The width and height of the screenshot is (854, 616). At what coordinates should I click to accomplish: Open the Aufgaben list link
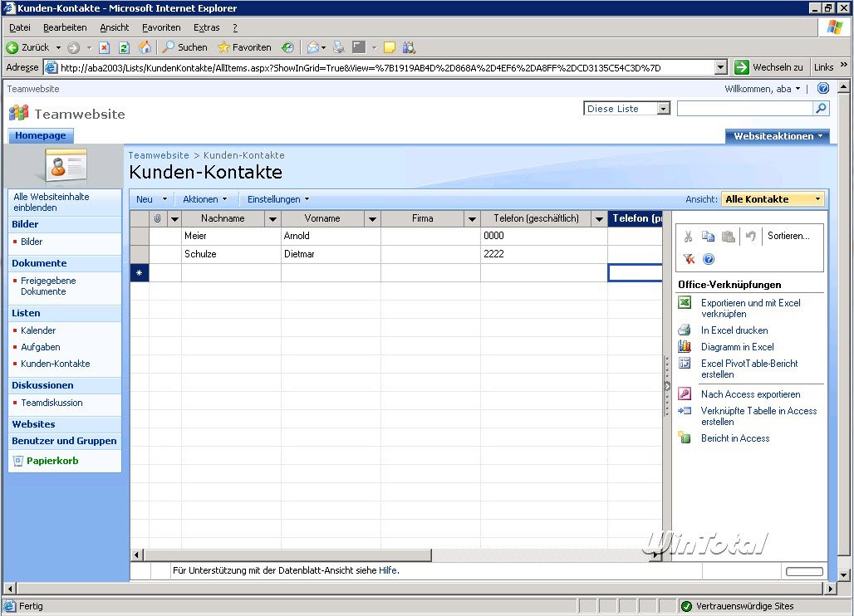click(x=41, y=347)
